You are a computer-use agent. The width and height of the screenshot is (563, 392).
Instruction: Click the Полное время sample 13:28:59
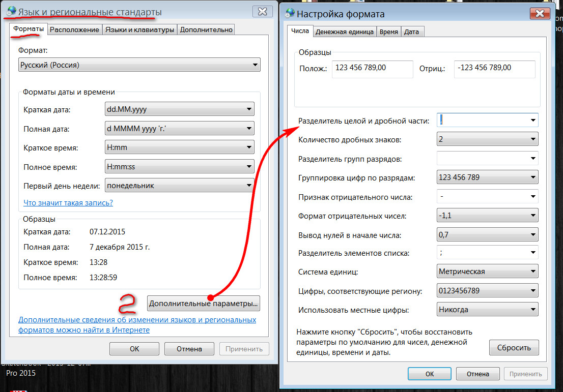(103, 277)
